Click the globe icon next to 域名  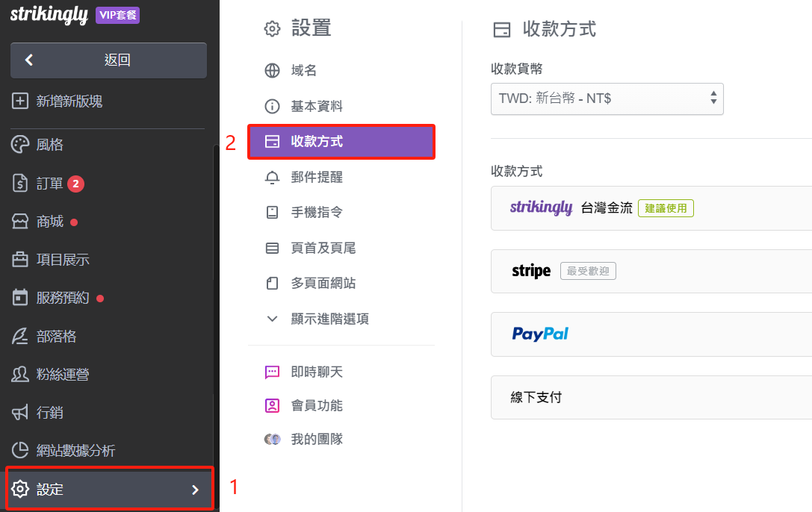pyautogui.click(x=273, y=70)
